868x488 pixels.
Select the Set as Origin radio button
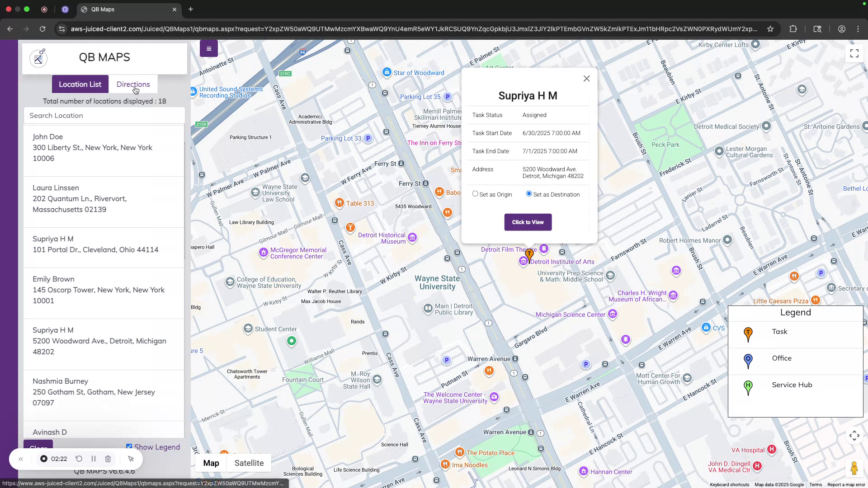point(475,193)
